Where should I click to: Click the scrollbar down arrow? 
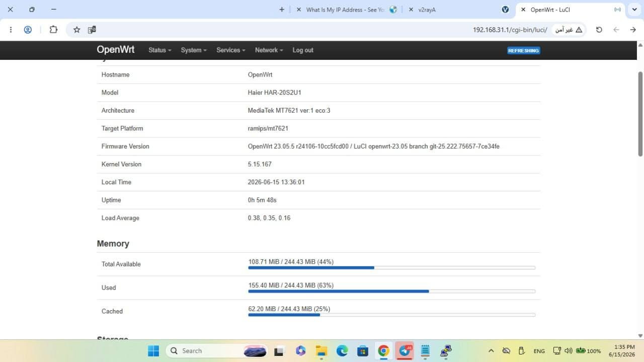coord(640,336)
